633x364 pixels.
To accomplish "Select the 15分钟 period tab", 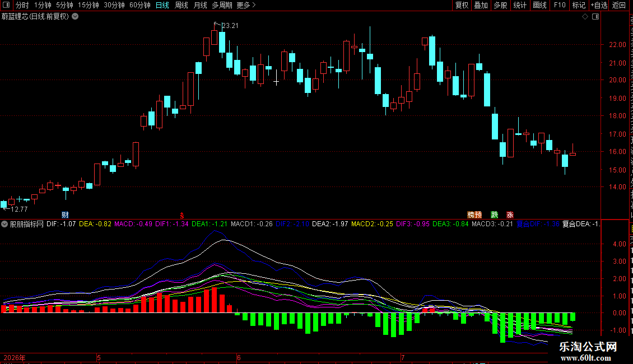I will [x=89, y=5].
